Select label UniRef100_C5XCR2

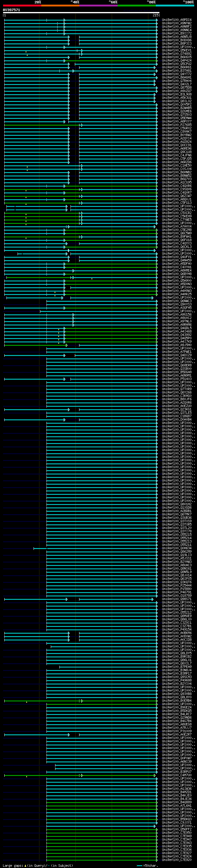coord(176,213)
